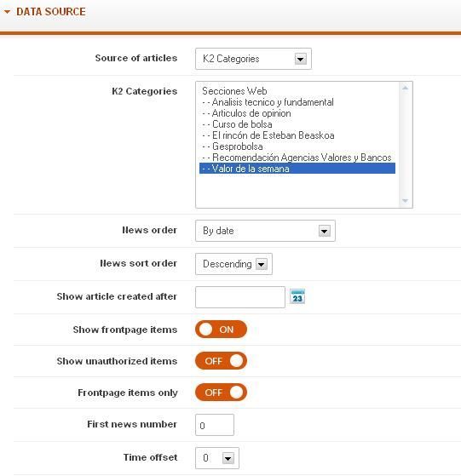Click the categories list scroll-up arrow
This screenshot has height=476, width=461.
[405, 88]
